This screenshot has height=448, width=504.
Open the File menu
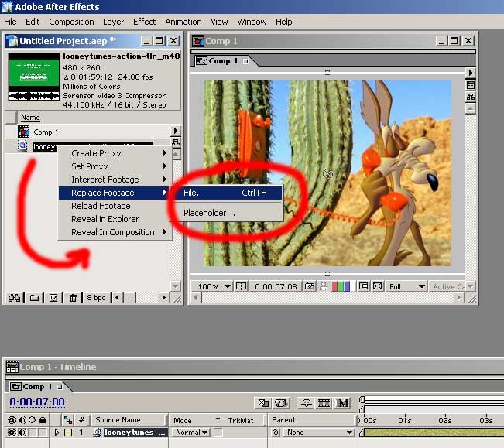[10, 22]
